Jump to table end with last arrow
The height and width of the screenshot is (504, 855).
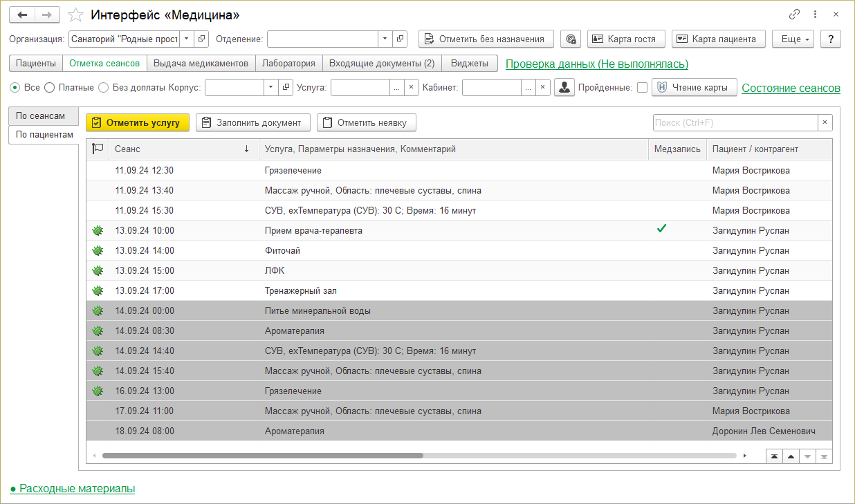[x=823, y=456]
